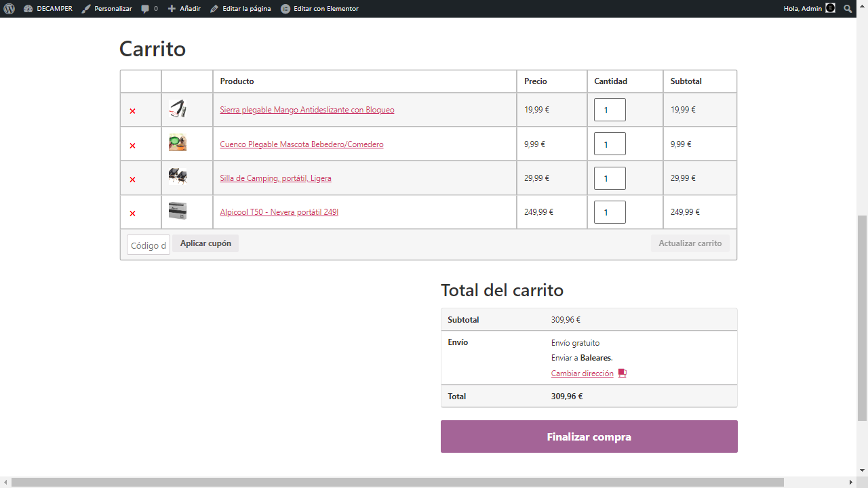This screenshot has width=868, height=488.
Task: Remove Sierra plegable from the cart
Action: click(x=132, y=111)
